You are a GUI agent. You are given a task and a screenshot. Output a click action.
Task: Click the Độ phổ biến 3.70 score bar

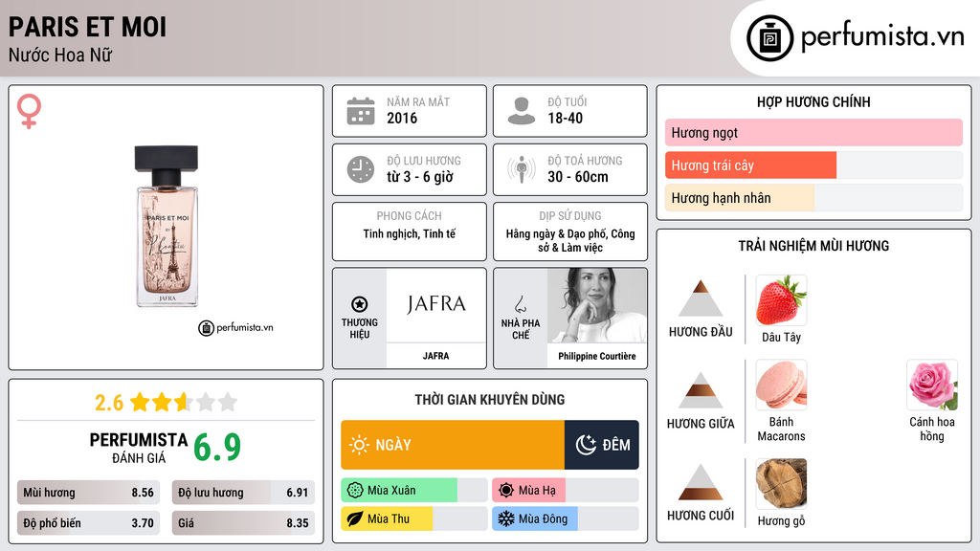click(88, 523)
